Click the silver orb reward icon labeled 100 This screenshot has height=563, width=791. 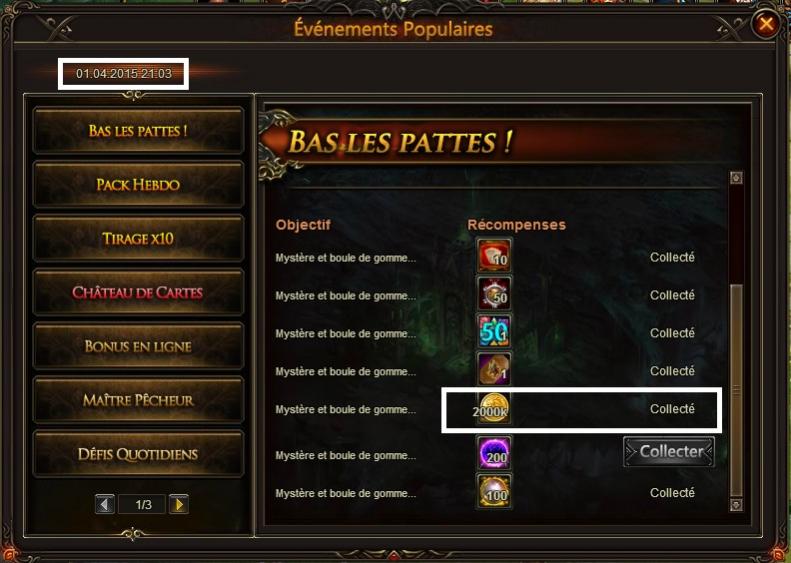(x=494, y=491)
